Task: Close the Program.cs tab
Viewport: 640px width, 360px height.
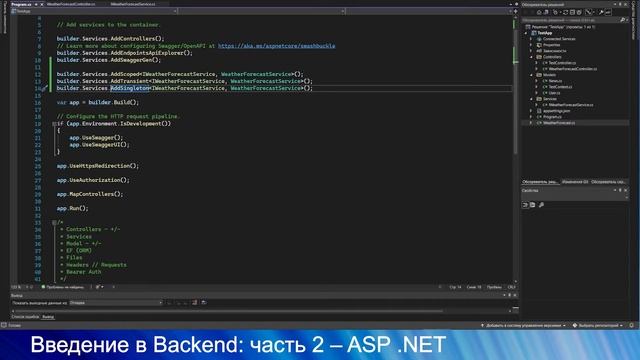Action: point(42,4)
